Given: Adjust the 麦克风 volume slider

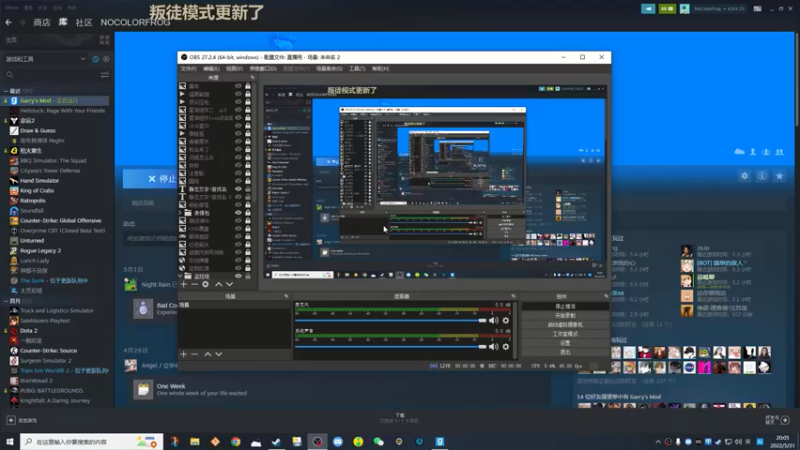Looking at the screenshot, I should [390, 320].
